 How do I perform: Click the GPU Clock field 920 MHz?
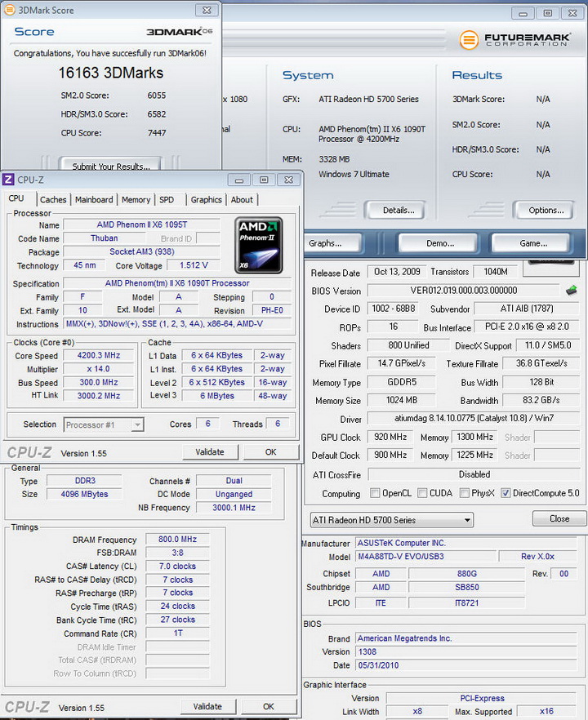coord(390,438)
